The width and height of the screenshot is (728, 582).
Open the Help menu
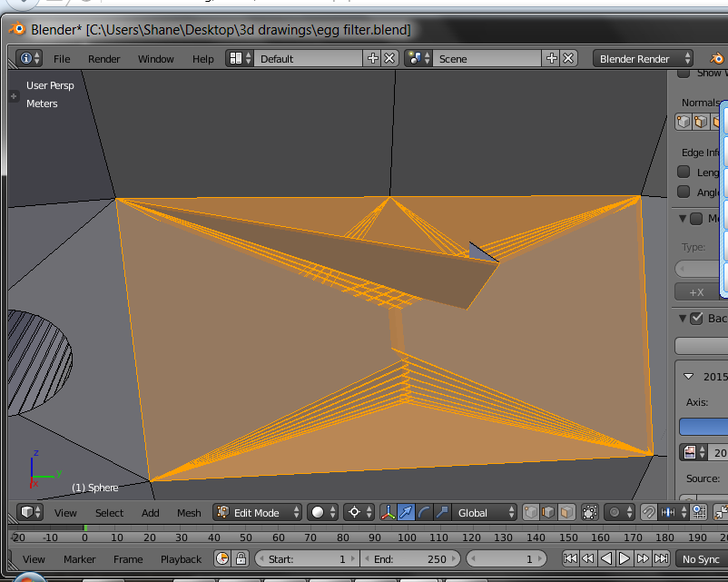tap(203, 59)
